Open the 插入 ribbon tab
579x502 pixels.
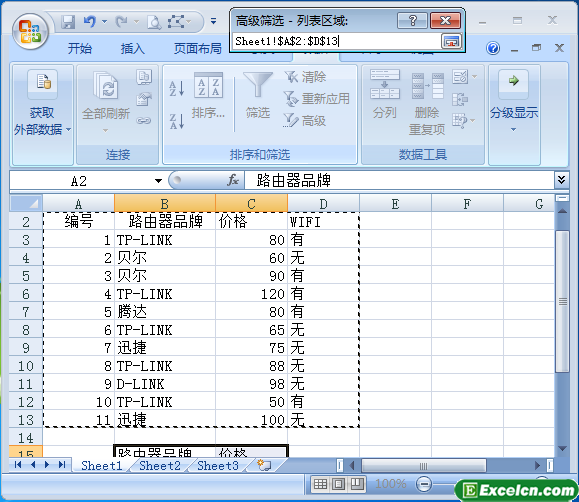click(x=133, y=48)
